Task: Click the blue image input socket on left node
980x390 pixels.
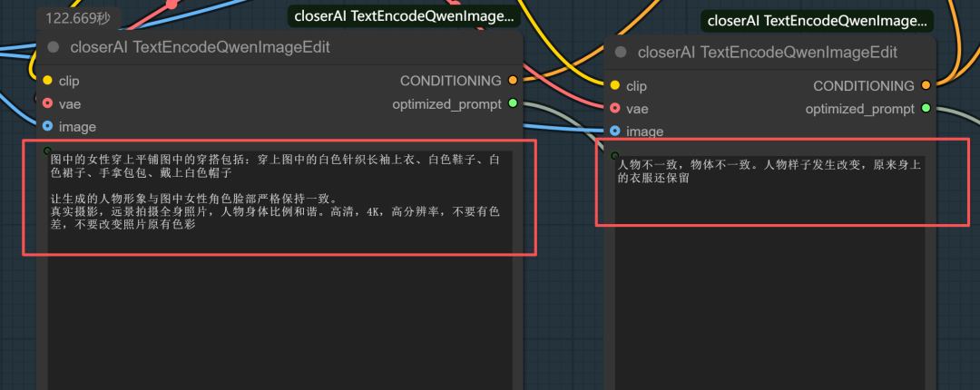Action: (x=47, y=127)
